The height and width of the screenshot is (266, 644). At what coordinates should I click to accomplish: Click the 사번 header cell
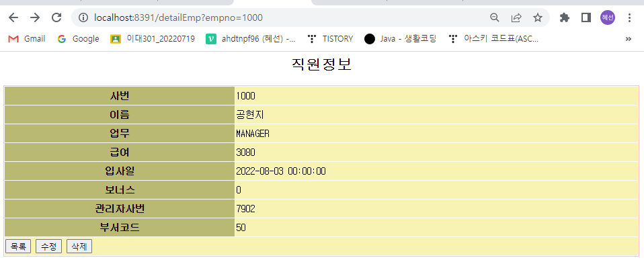[x=120, y=96]
